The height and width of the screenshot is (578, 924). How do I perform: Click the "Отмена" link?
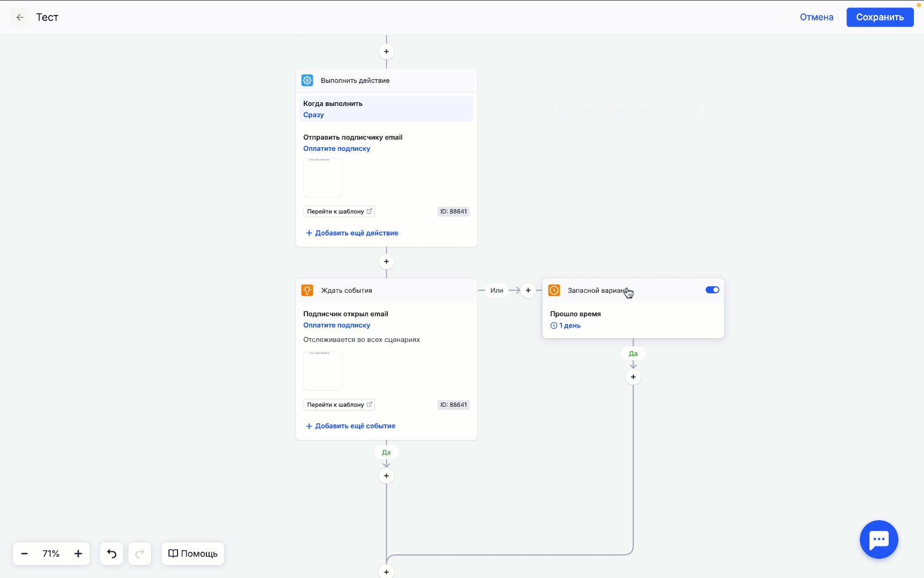817,17
